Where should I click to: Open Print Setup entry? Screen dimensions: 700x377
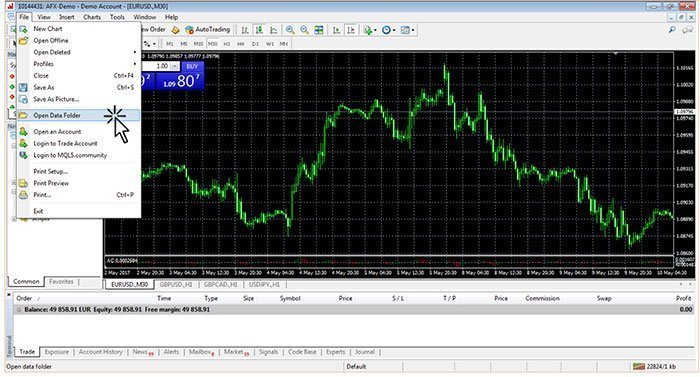point(79,172)
